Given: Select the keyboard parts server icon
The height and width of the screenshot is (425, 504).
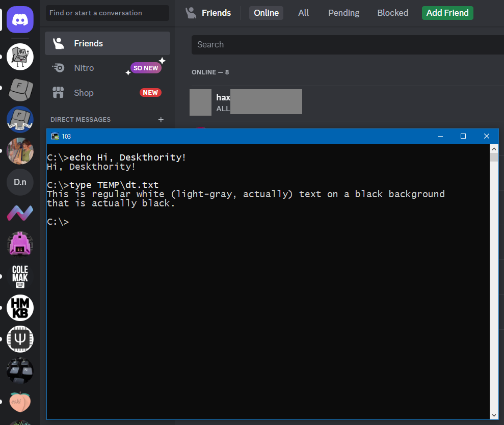Looking at the screenshot, I should coord(20,370).
